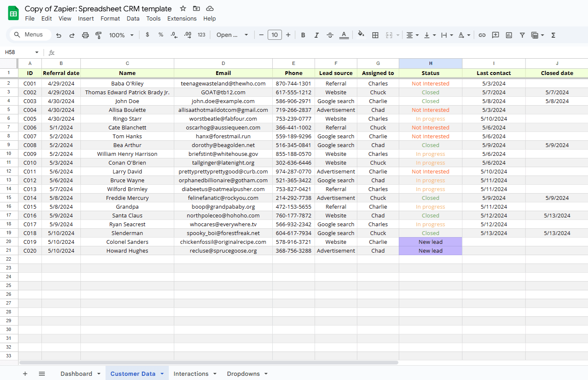
Task: Open the fill color picker
Action: pyautogui.click(x=361, y=35)
